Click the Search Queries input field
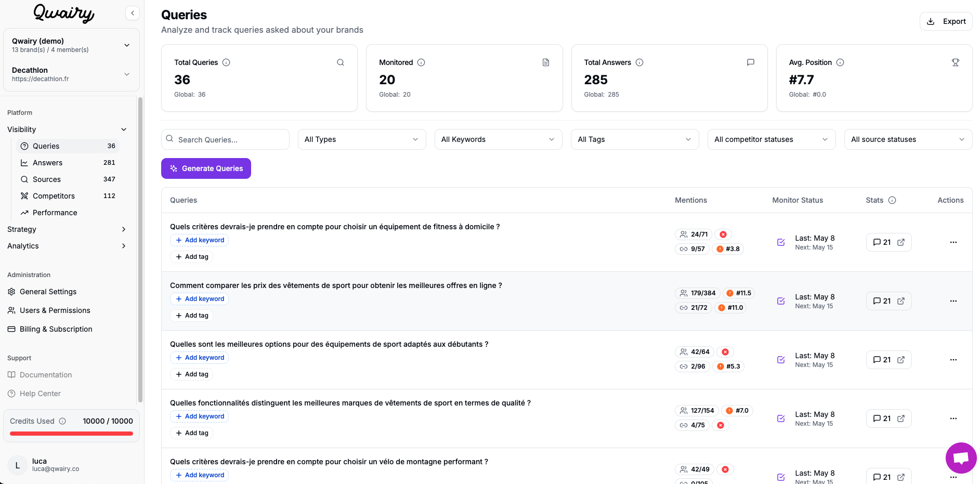The height and width of the screenshot is (484, 980). [x=225, y=139]
